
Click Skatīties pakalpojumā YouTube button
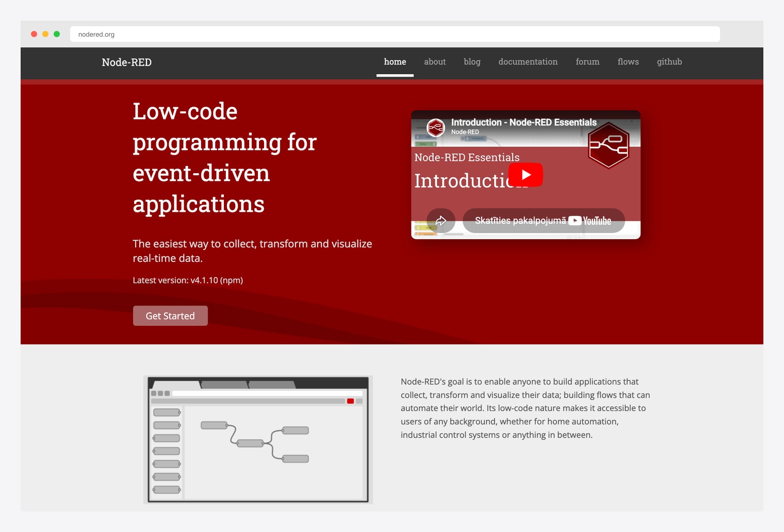pyautogui.click(x=544, y=221)
